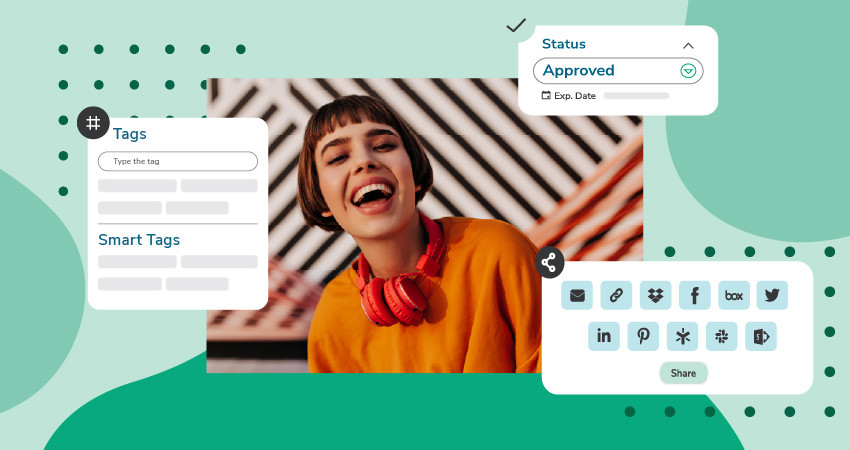Click the Smart Tags heading
Image resolution: width=850 pixels, height=450 pixels.
click(139, 240)
